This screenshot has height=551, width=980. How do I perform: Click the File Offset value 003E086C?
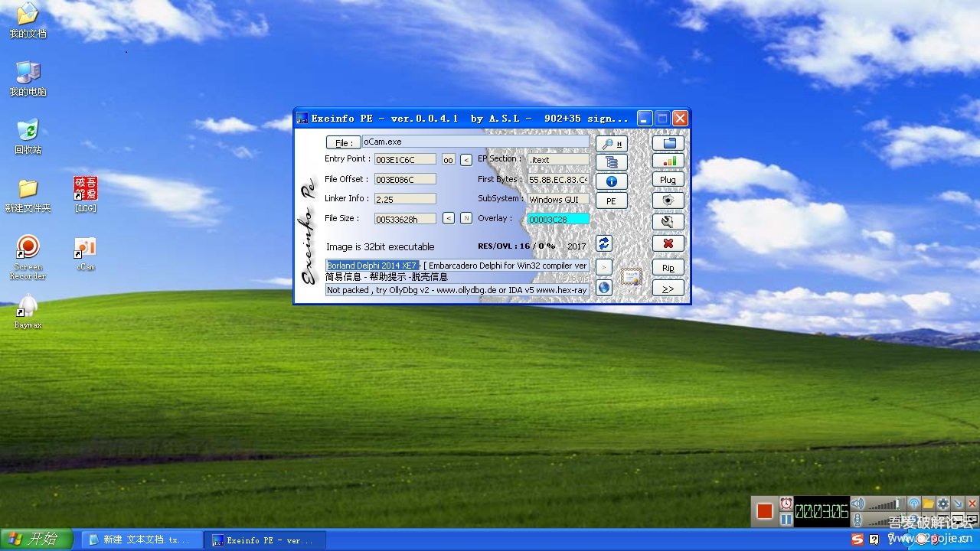(x=405, y=179)
